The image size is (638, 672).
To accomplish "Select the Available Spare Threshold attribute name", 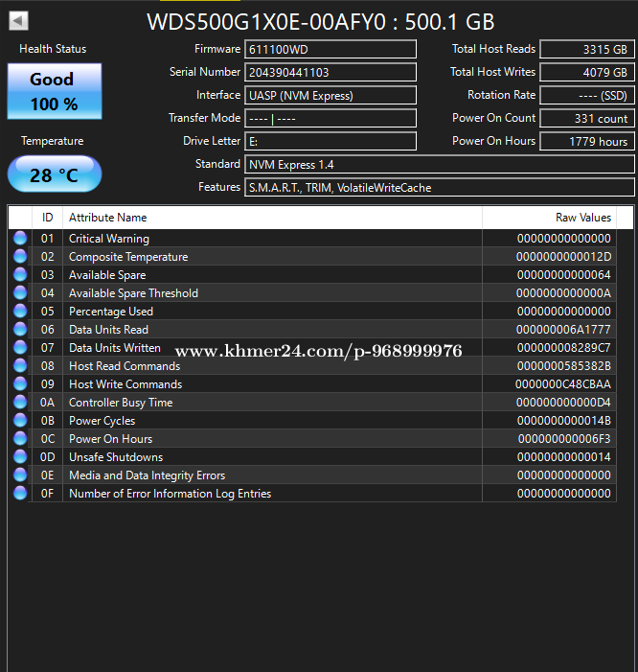I will 133,293.
